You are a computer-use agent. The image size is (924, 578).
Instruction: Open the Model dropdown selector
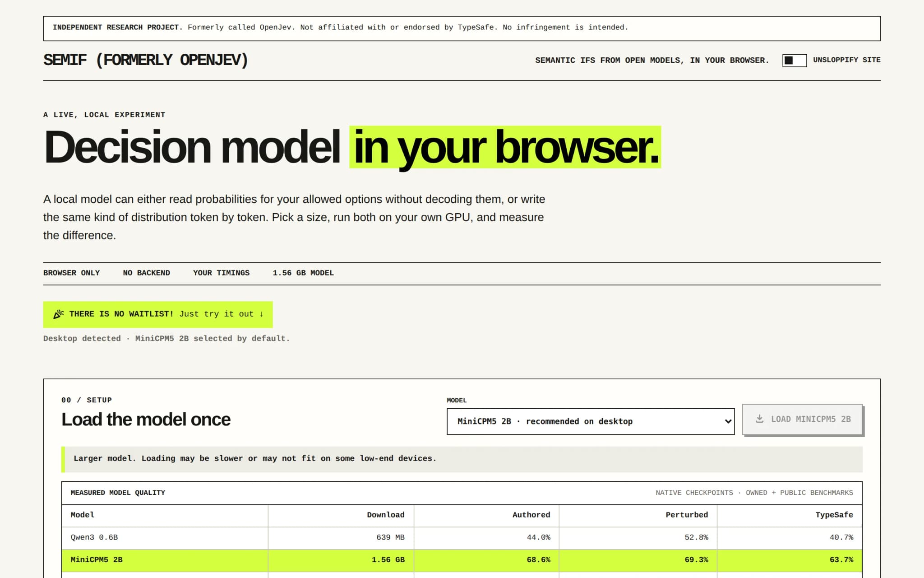point(591,421)
